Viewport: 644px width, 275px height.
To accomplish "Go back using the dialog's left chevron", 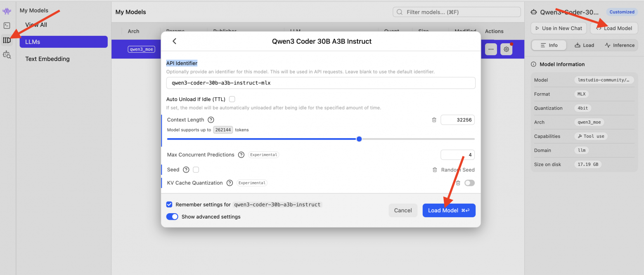I will click(174, 41).
